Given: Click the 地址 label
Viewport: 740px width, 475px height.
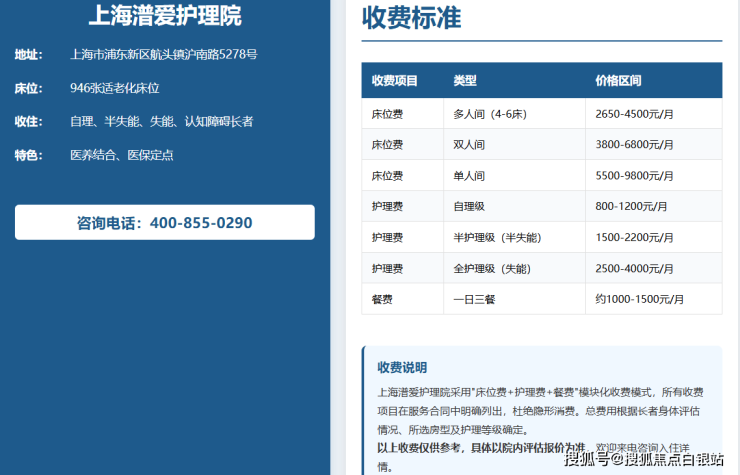Looking at the screenshot, I should 28,55.
